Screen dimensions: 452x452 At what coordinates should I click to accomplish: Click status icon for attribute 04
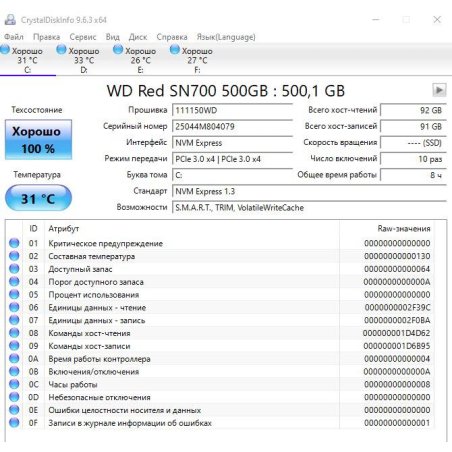pyautogui.click(x=14, y=281)
